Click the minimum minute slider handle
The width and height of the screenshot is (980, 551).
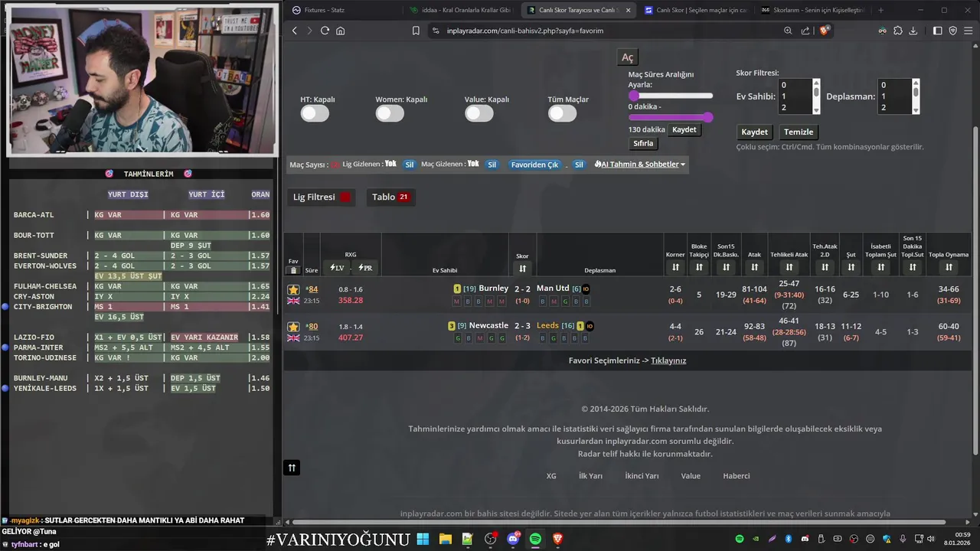tap(634, 96)
